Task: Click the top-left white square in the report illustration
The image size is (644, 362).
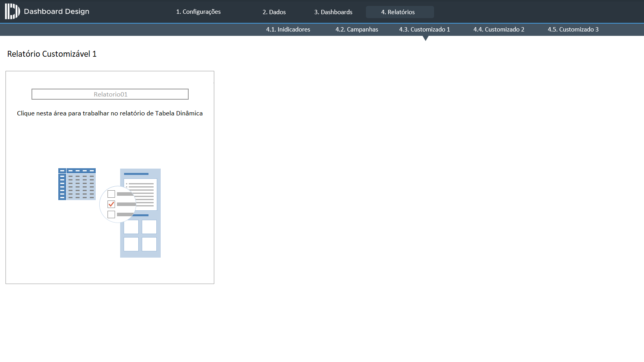Action: (x=131, y=227)
